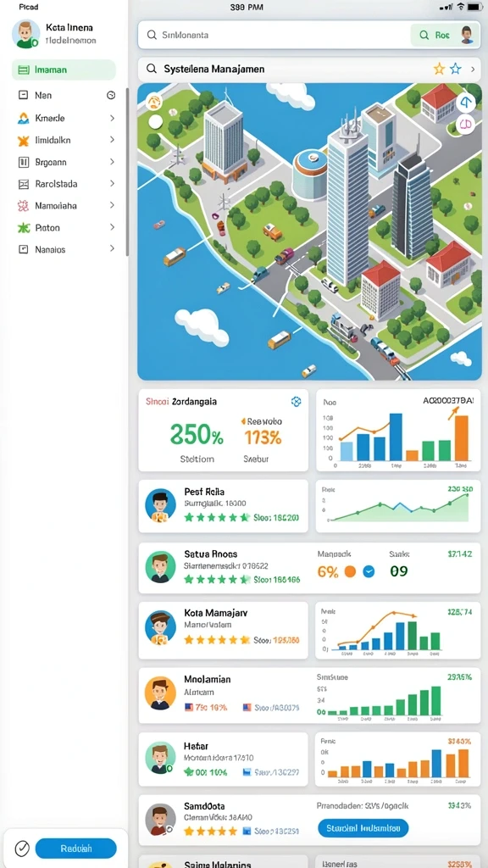Click the pink Mamoriaha sidebar icon
The width and height of the screenshot is (488, 868).
23,206
